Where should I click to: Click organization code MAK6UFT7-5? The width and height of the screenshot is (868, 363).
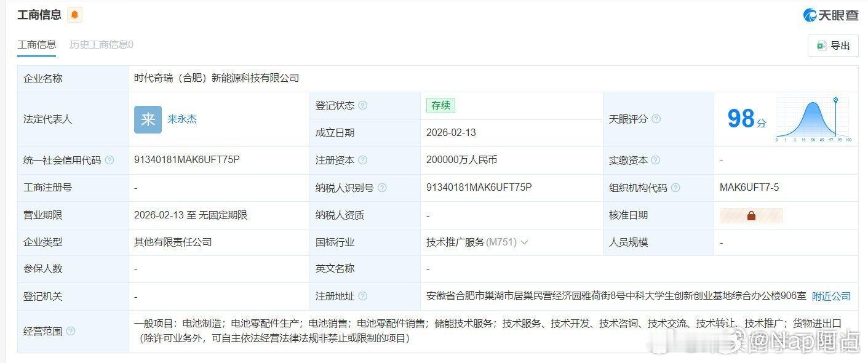pyautogui.click(x=749, y=187)
